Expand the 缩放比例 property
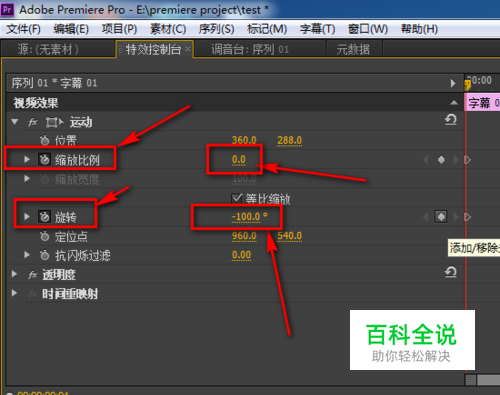The width and height of the screenshot is (500, 395). [27, 159]
